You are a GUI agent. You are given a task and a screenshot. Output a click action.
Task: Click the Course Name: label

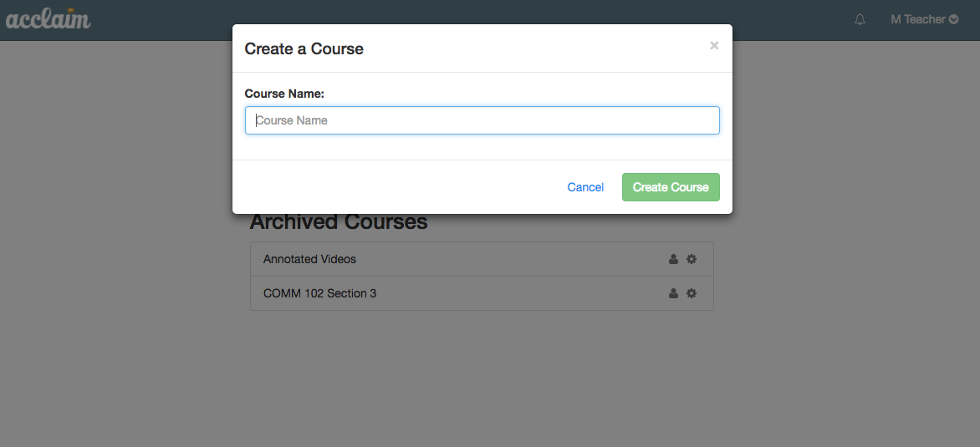284,94
